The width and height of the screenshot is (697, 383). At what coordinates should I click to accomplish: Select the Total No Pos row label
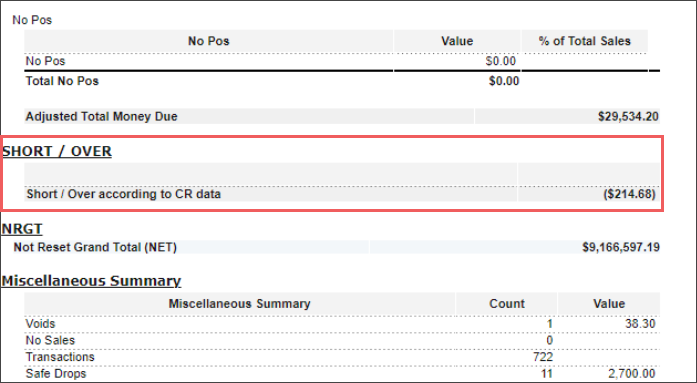62,81
